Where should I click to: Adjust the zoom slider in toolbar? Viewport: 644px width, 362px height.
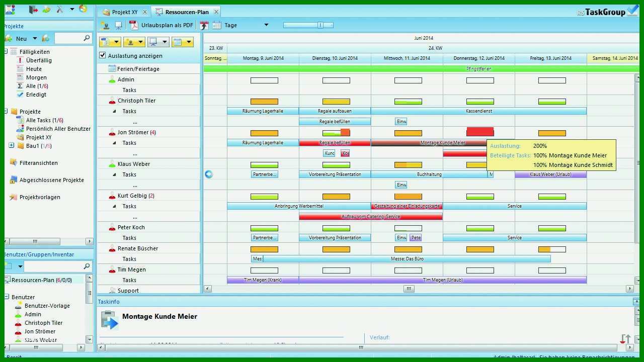point(320,25)
